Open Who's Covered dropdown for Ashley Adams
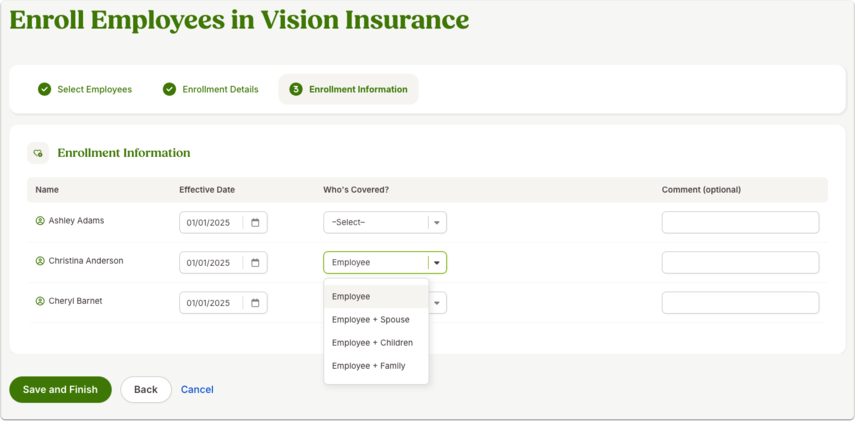Viewport: 855px width, 421px height. (385, 222)
